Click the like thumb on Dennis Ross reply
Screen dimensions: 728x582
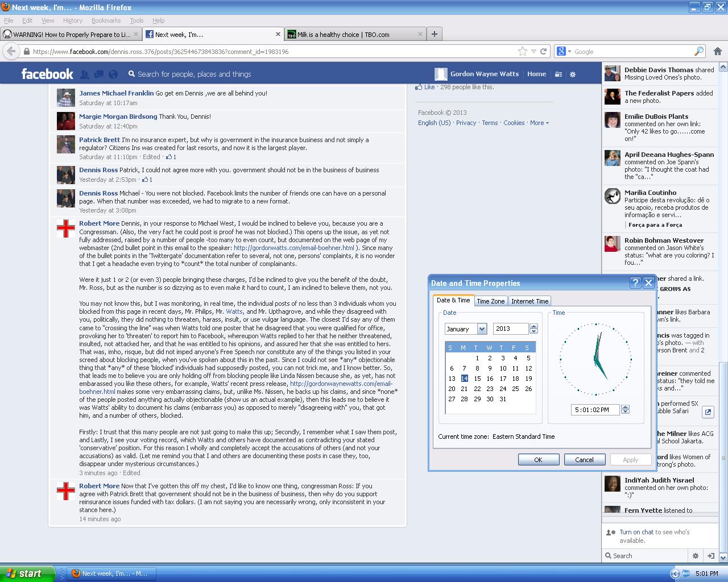pos(145,180)
